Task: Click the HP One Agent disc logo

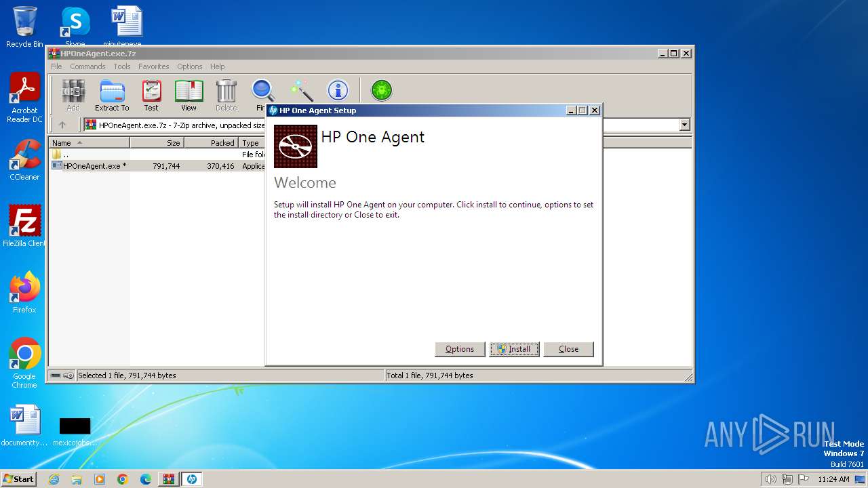Action: point(296,146)
